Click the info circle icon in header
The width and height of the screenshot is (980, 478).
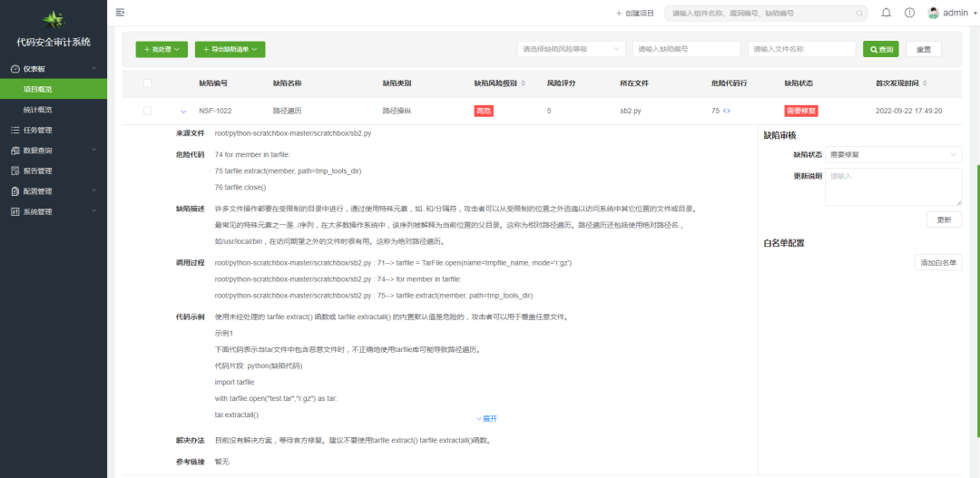(x=909, y=13)
